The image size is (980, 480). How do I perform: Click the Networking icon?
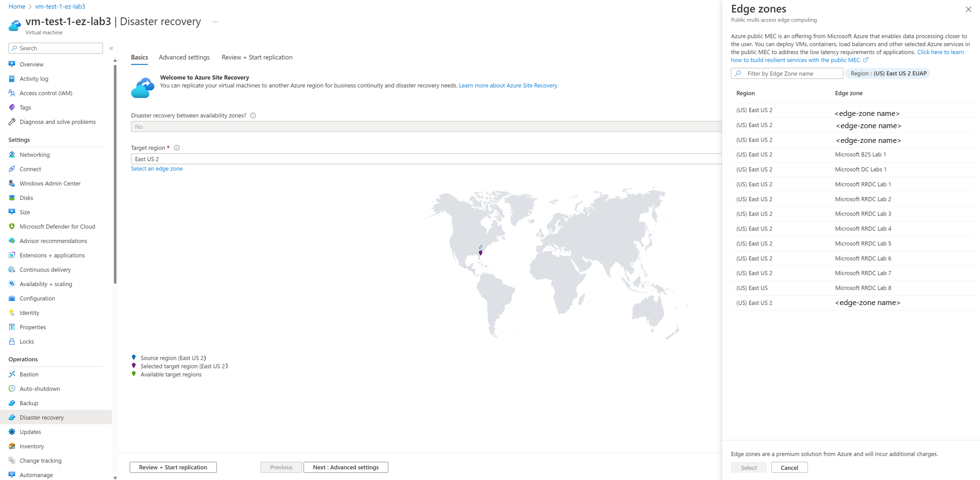click(x=12, y=155)
